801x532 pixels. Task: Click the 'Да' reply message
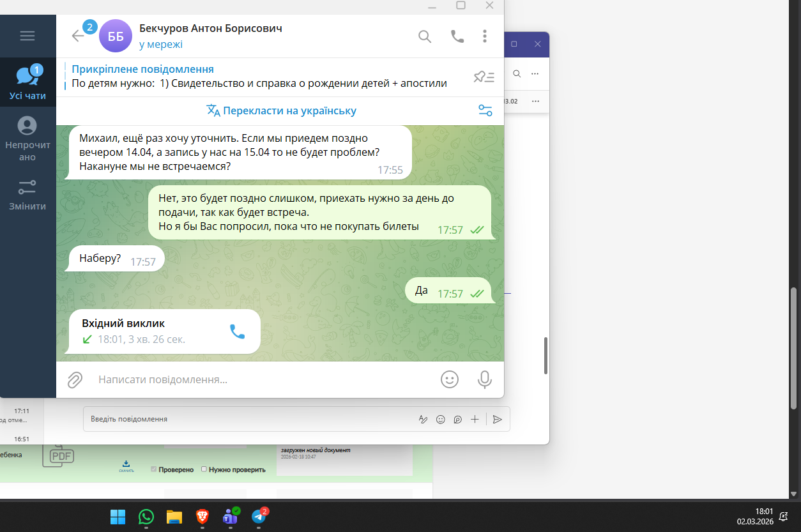point(449,291)
